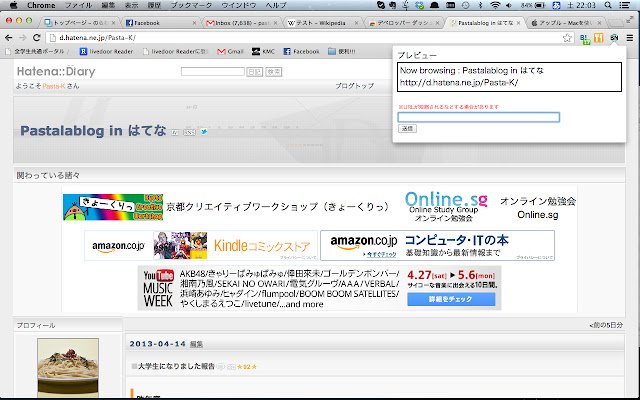Open the amazon.co.jp Kindle コミックストア banner
This screenshot has width=640, height=400.
(201, 245)
